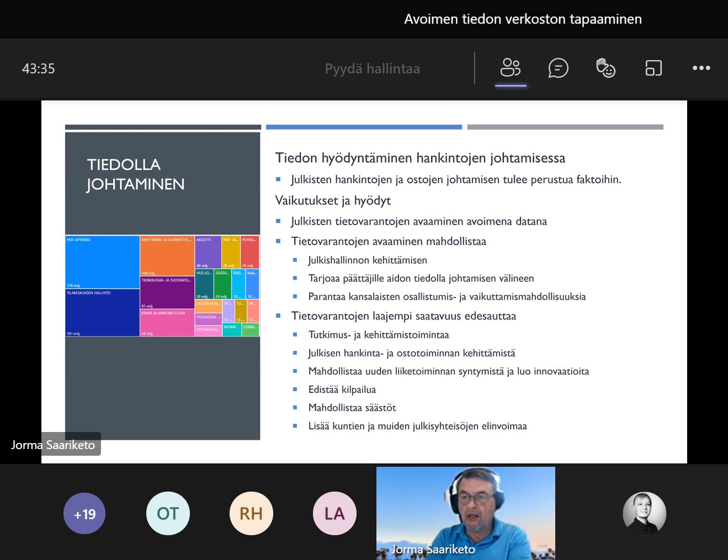Click bullet Parantaa kansalaisten osallistumis- ja vaikuttamismahdollisuuksia

coord(447,296)
